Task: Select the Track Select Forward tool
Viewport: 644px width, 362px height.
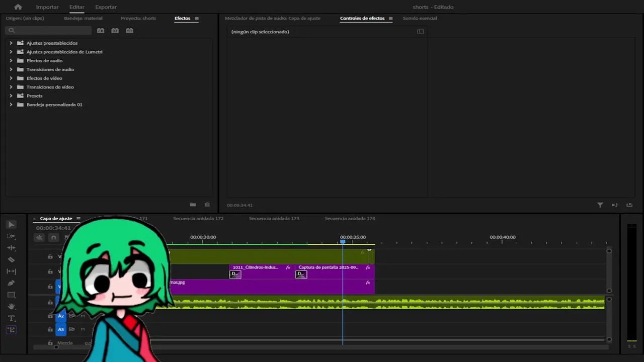Action: tap(11, 236)
